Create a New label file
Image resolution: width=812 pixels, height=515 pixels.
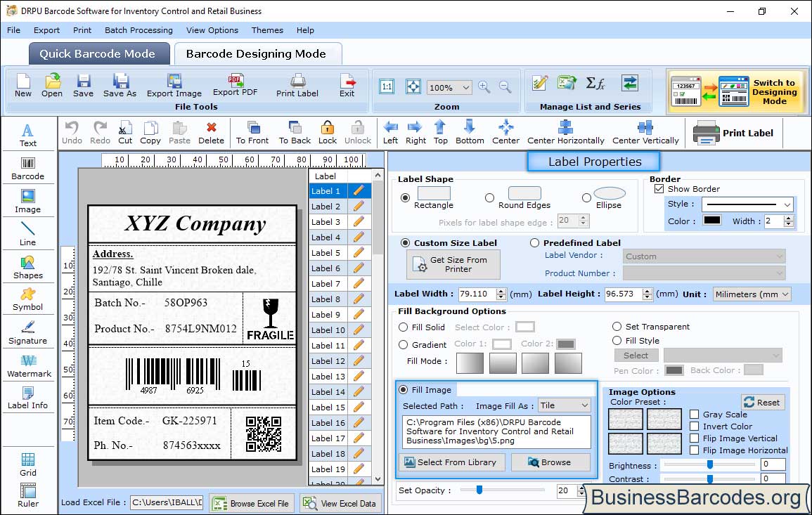[22, 86]
